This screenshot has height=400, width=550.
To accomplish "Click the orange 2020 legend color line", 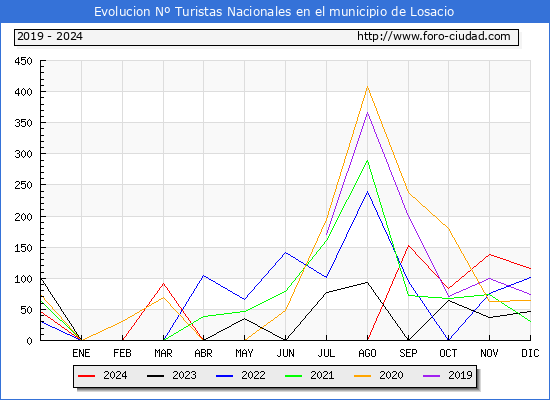I will point(363,376).
